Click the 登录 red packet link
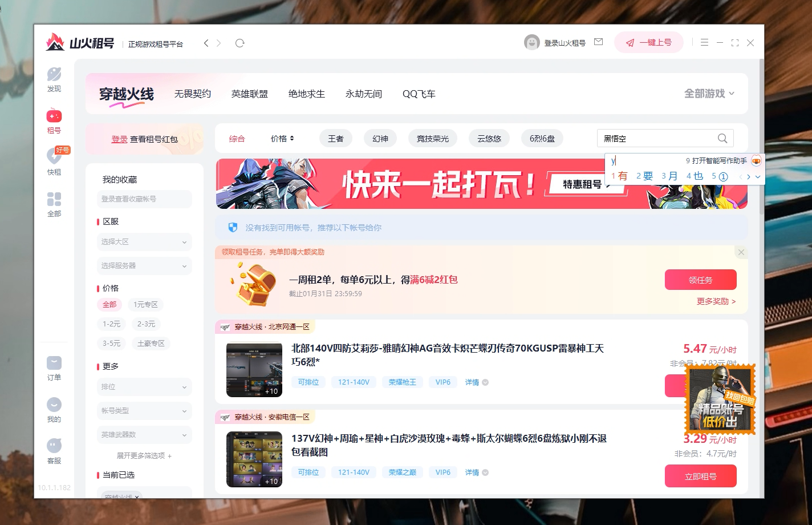The width and height of the screenshot is (812, 525). pos(120,139)
